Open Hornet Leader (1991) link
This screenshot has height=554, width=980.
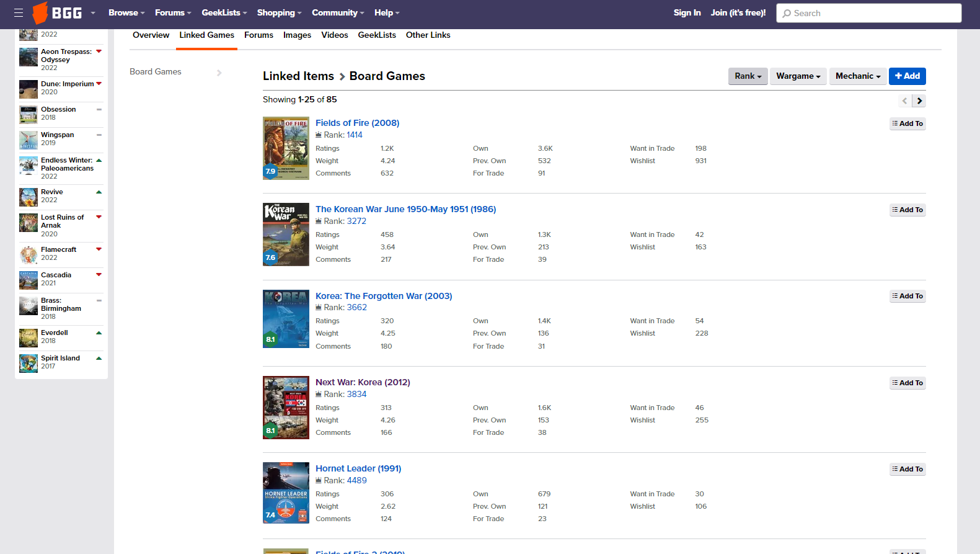point(358,468)
